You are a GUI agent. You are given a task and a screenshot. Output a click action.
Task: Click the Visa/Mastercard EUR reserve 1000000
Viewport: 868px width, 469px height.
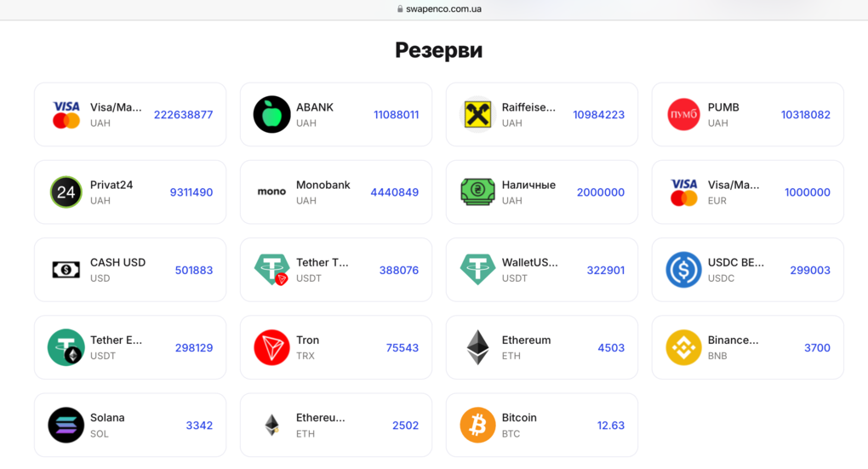point(807,192)
